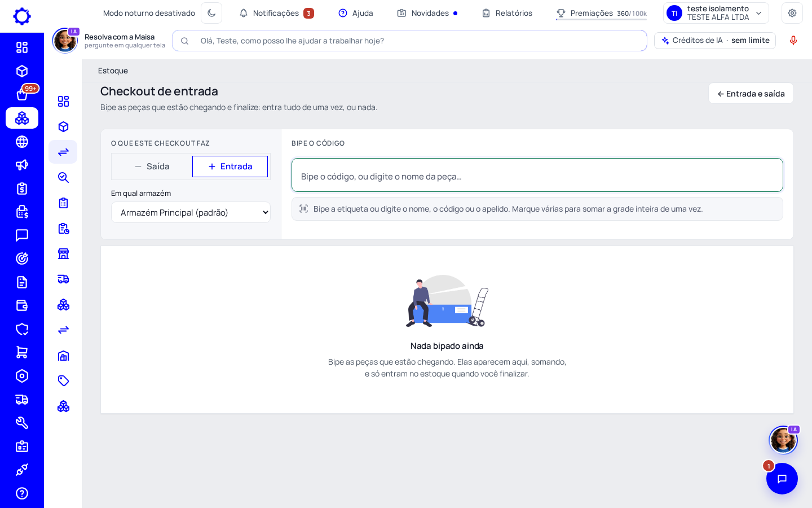The width and height of the screenshot is (812, 508).
Task: Open the wrench tools icon
Action: 22,423
